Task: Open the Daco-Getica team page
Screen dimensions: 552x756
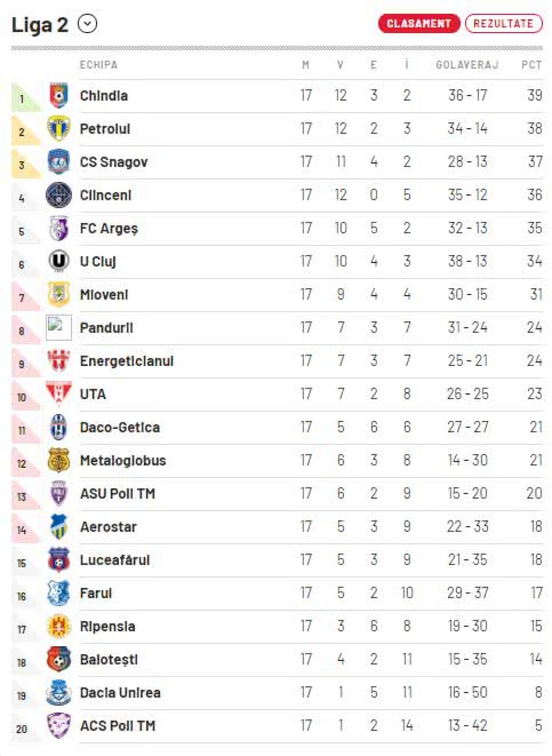Action: tap(120, 427)
